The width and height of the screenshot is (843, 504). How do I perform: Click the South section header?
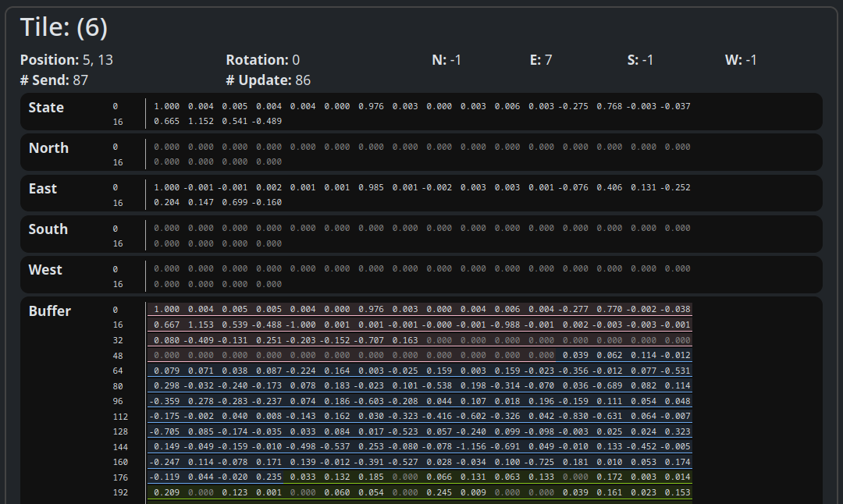tap(48, 229)
